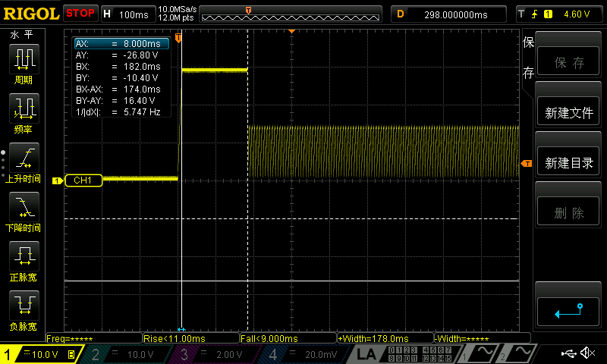The height and width of the screenshot is (364, 607).
Task: Click the blue return arrow button
Action: pyautogui.click(x=568, y=312)
